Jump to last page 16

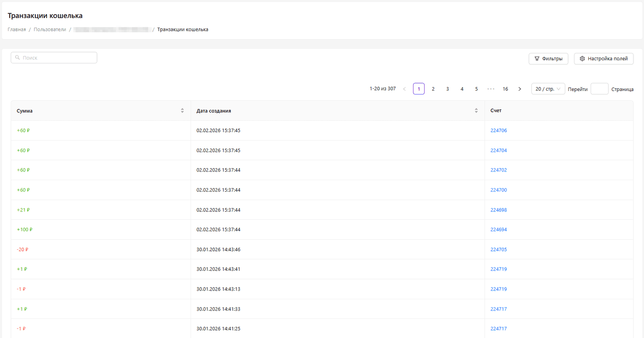[505, 89]
